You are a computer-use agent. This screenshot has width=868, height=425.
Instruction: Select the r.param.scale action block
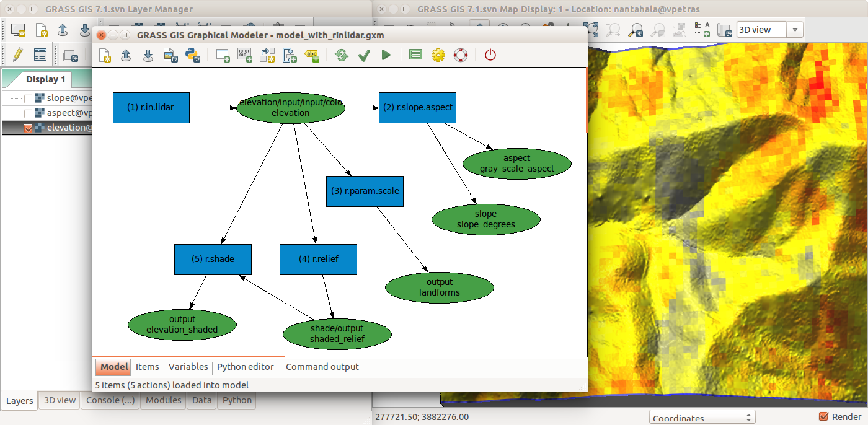(365, 191)
